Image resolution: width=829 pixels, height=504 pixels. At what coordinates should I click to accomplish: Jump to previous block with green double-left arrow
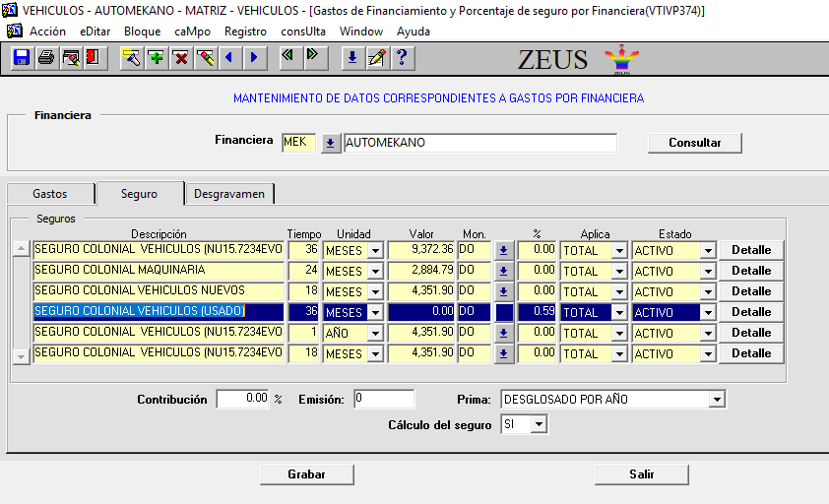pyautogui.click(x=288, y=56)
